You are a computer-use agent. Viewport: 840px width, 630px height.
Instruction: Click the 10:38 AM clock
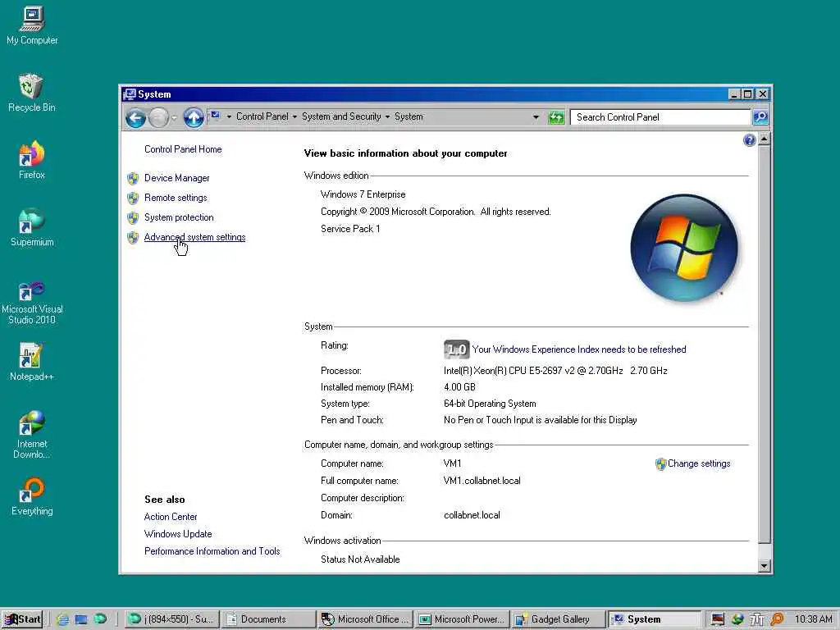tap(813, 619)
